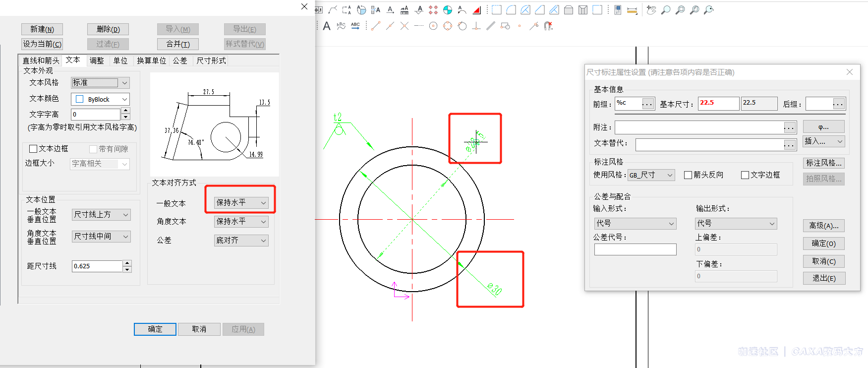Enable the 文本边框 checkbox
This screenshot has height=368, width=868.
[x=34, y=149]
